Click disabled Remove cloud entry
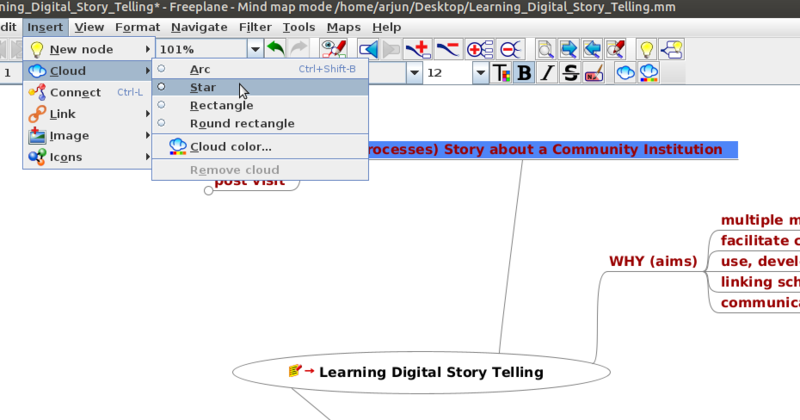This screenshot has width=800, height=420. (x=260, y=169)
